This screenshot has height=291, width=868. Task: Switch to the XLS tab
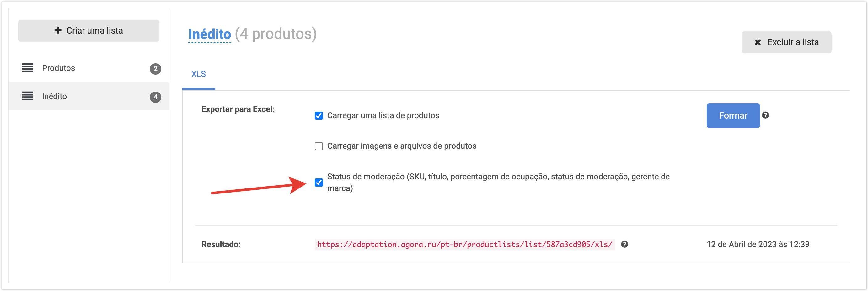tap(198, 74)
